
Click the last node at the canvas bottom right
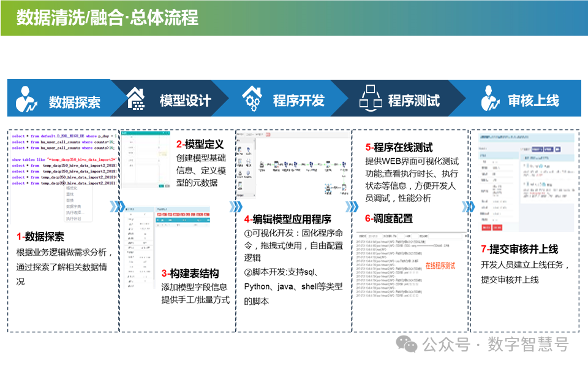point(344,188)
